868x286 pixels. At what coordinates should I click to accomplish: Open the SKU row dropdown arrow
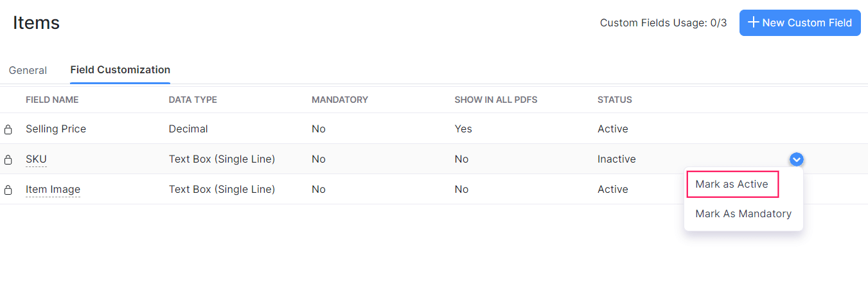797,159
